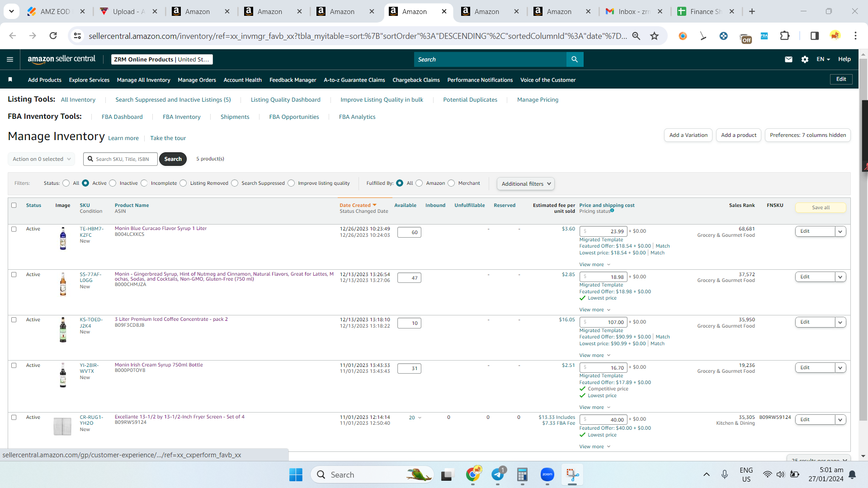Switch to the Gmail Inbox browser tab
This screenshot has width=868, height=488.
(633, 11)
